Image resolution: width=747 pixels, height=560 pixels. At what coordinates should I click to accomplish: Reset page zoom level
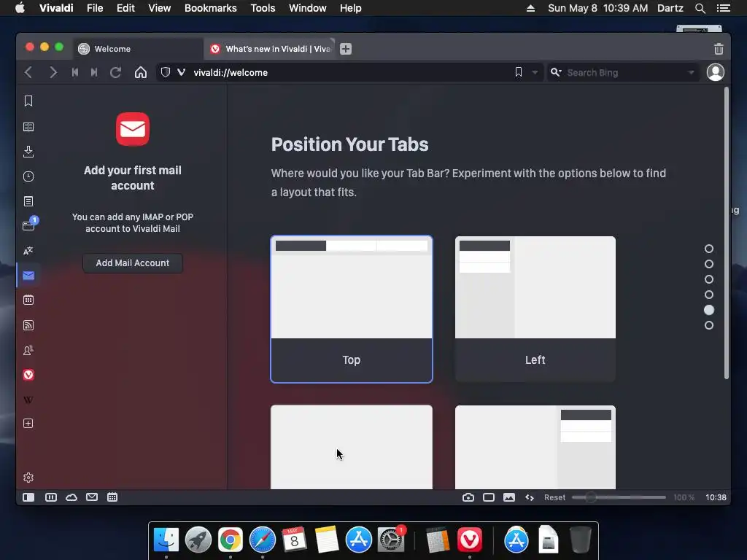pos(554,497)
